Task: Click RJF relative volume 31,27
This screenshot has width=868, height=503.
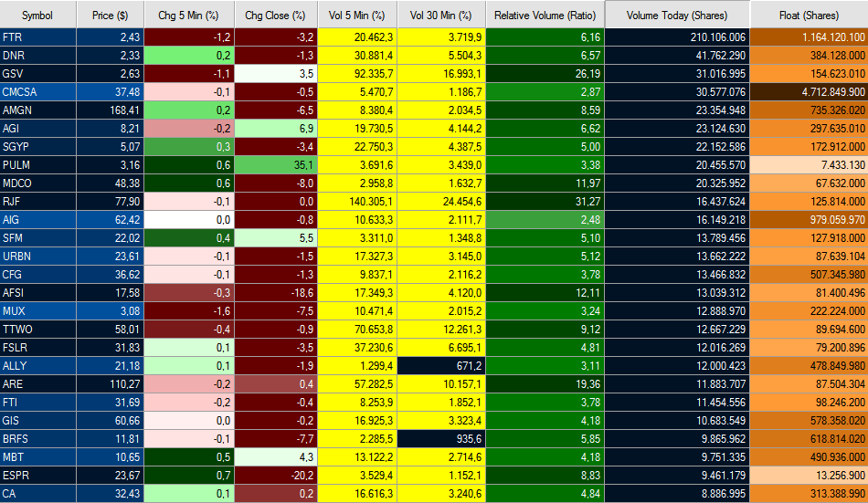Action: (x=545, y=202)
